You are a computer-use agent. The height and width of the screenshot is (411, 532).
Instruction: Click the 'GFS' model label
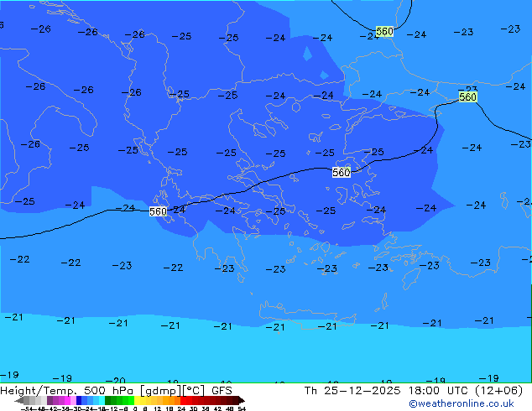[x=222, y=391]
